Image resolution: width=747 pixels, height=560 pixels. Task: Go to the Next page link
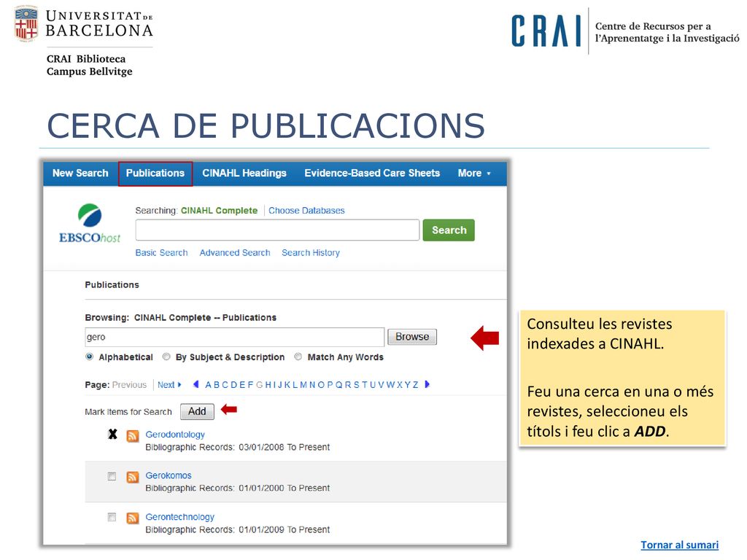tap(169, 385)
